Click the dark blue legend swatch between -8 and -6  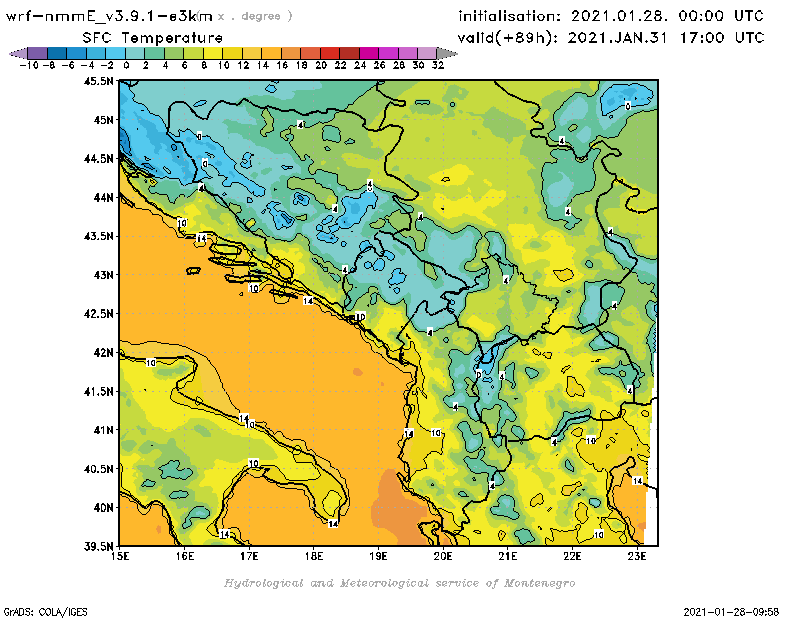(x=57, y=53)
